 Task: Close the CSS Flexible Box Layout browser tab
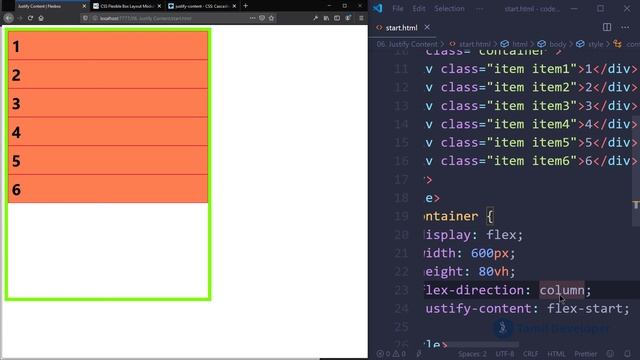tap(159, 6)
